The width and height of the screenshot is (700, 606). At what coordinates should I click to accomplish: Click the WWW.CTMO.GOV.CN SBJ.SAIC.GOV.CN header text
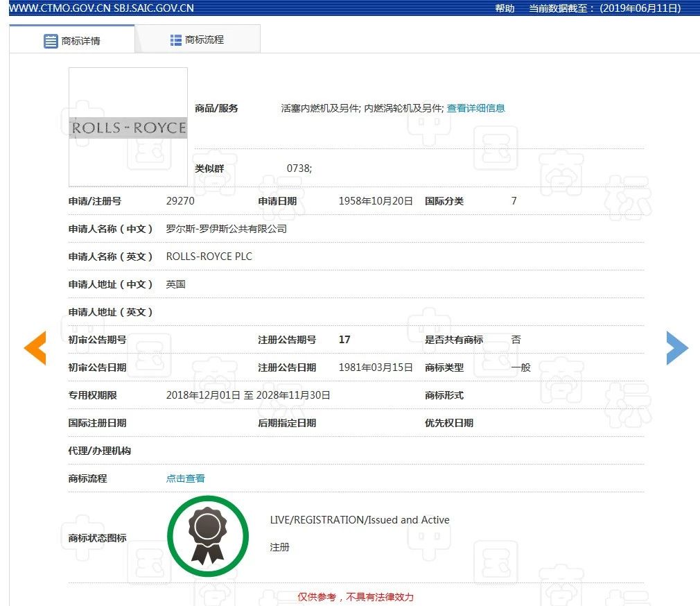(101, 8)
